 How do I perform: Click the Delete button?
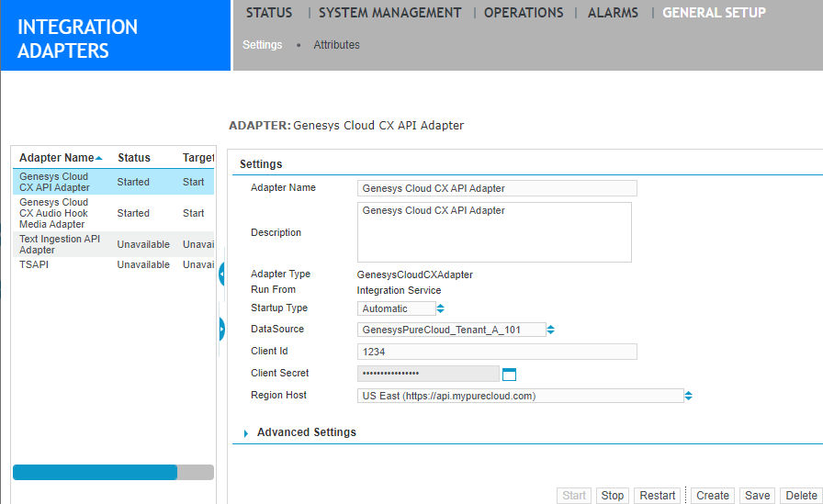(801, 496)
